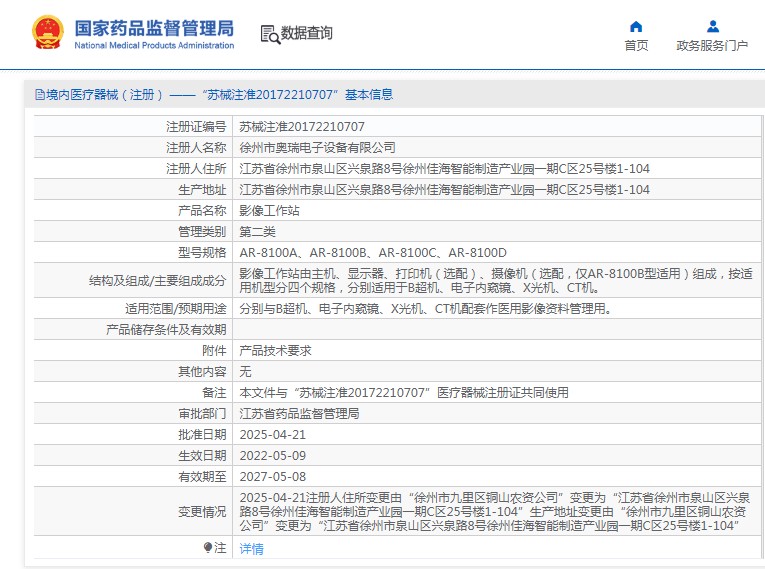Click the lightbulb icon beside 注
The width and height of the screenshot is (765, 569).
(x=208, y=548)
